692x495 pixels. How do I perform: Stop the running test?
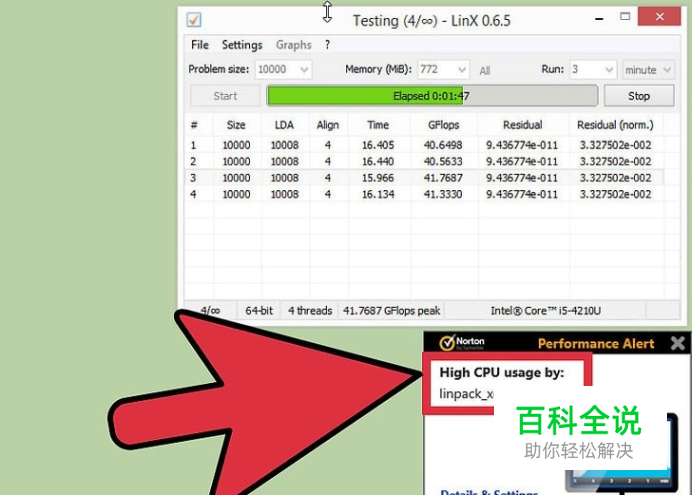[x=639, y=96]
